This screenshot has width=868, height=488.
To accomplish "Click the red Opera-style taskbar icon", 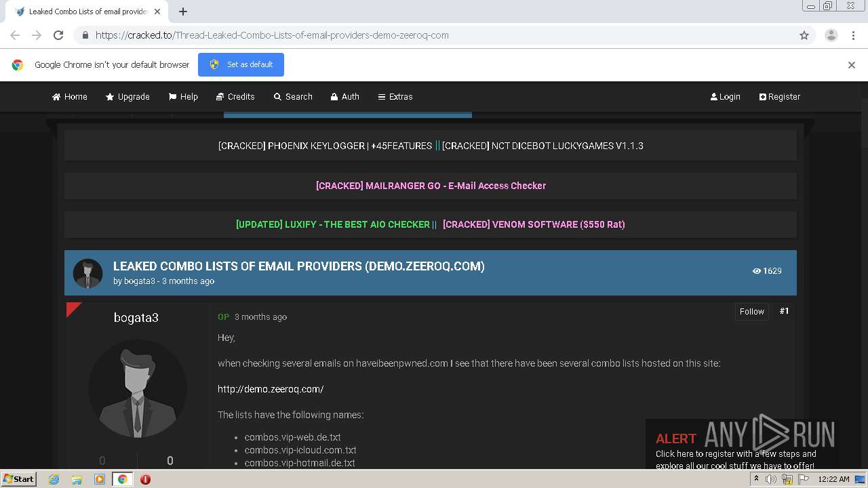I will click(145, 479).
